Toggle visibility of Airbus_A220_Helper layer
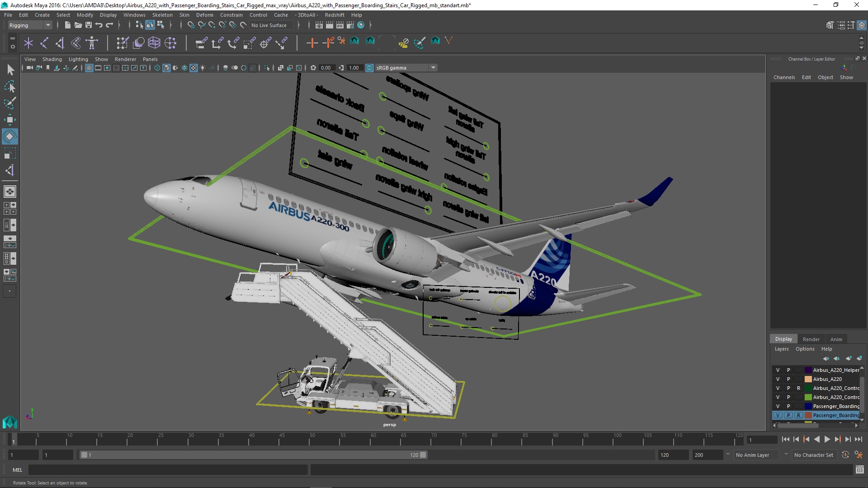The height and width of the screenshot is (488, 868). pyautogui.click(x=778, y=370)
